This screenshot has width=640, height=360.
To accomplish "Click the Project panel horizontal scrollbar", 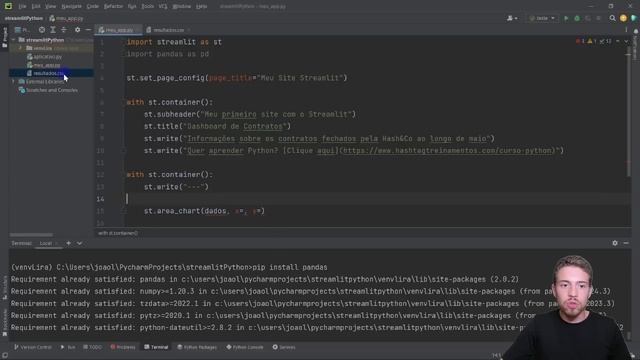I will click(31, 235).
